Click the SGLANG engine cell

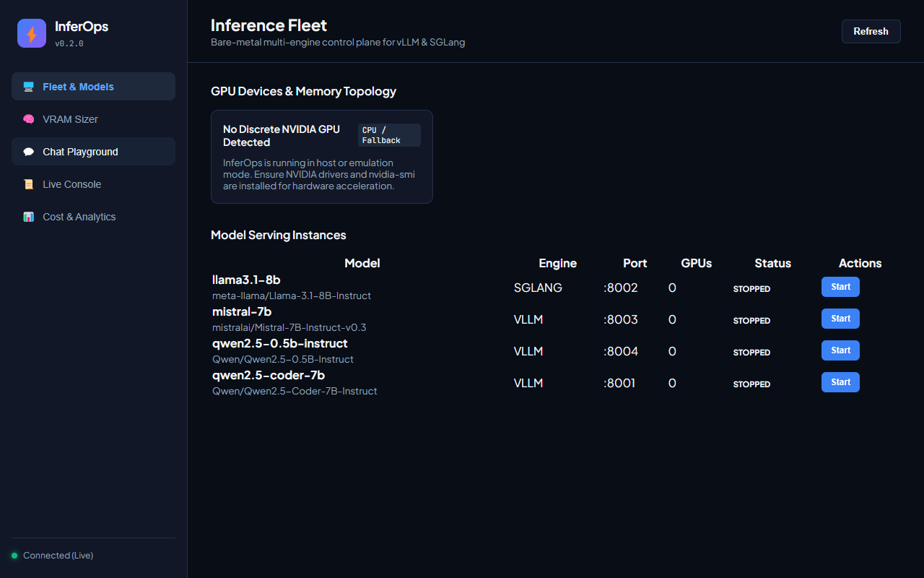[x=538, y=288]
